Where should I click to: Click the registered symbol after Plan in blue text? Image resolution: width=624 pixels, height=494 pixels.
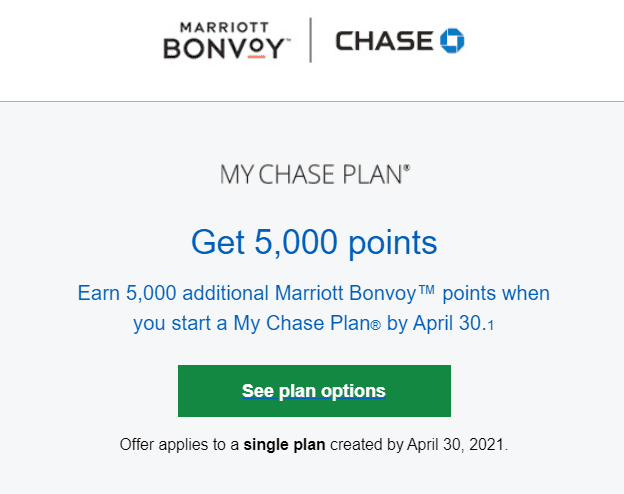pos(376,326)
